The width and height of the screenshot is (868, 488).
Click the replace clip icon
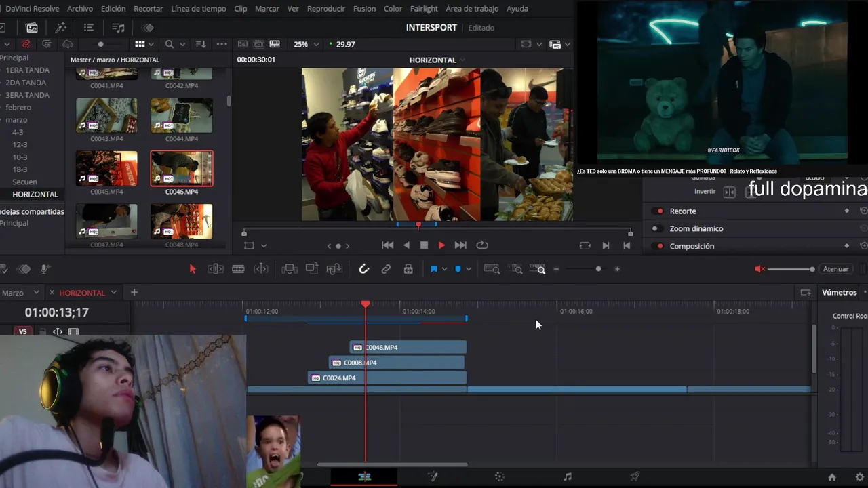click(334, 269)
